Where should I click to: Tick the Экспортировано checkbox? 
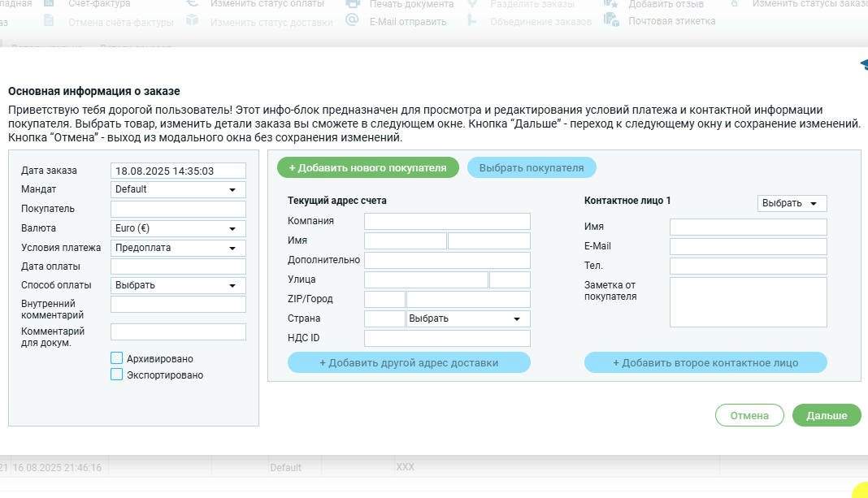pos(117,375)
